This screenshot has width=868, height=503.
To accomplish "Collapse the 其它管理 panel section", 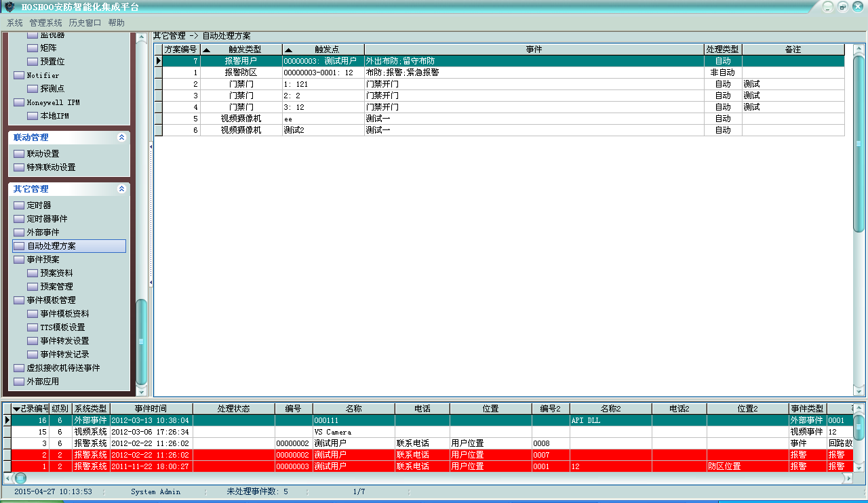I will (121, 189).
